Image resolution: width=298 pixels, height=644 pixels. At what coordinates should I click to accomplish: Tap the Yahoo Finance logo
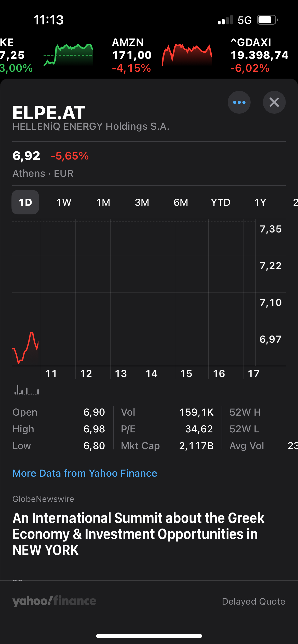54,601
